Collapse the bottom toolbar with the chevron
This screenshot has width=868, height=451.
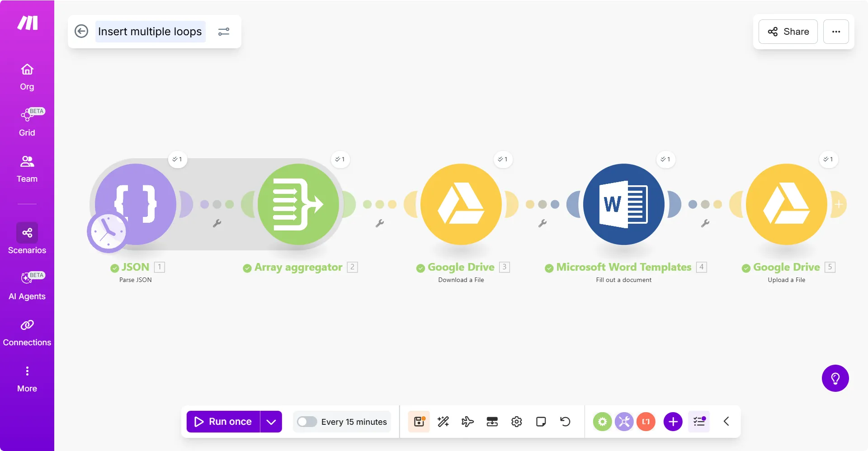pos(726,422)
